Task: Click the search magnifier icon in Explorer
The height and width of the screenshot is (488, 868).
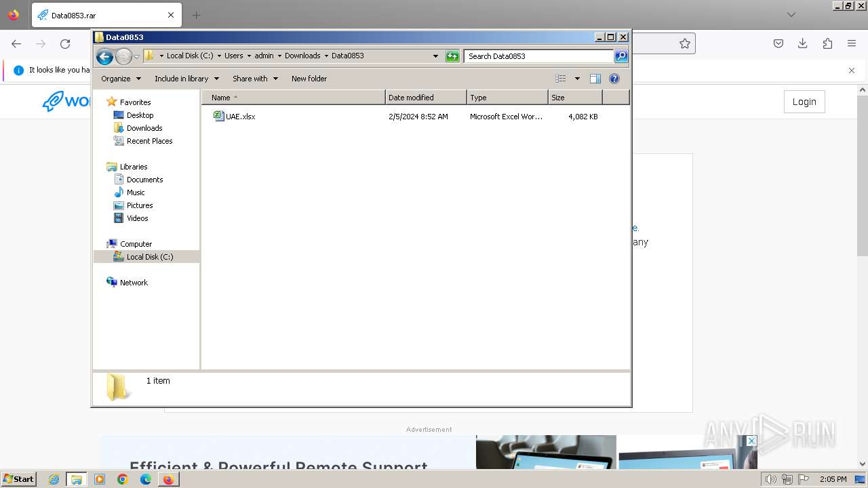Action: coord(621,56)
